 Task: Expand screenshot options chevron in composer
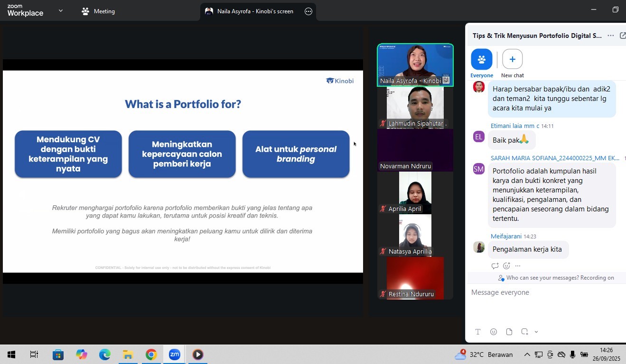pos(536,332)
